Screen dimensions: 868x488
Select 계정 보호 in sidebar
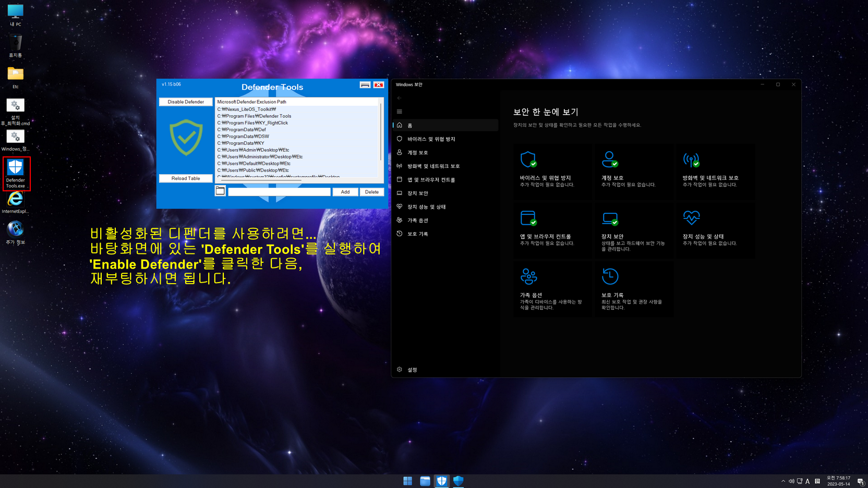(445, 153)
